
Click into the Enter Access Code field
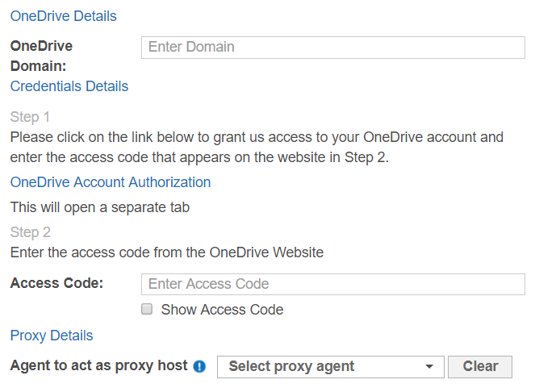pos(332,284)
